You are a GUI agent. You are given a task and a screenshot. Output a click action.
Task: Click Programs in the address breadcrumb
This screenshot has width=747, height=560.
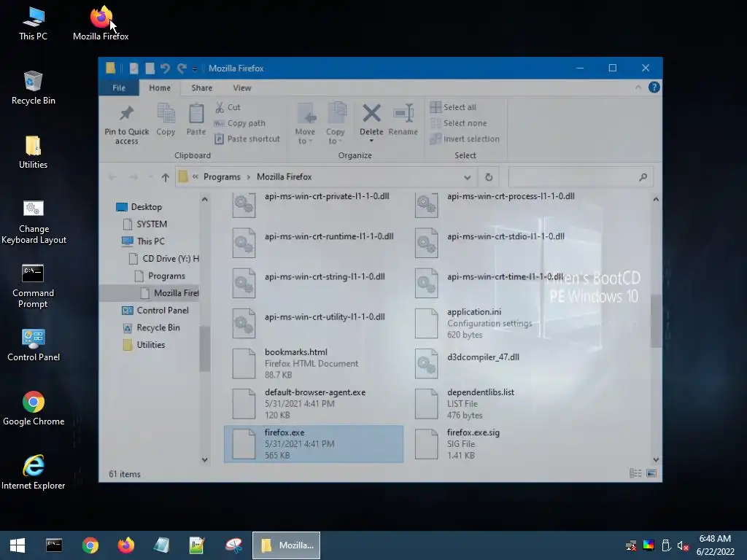coord(222,176)
